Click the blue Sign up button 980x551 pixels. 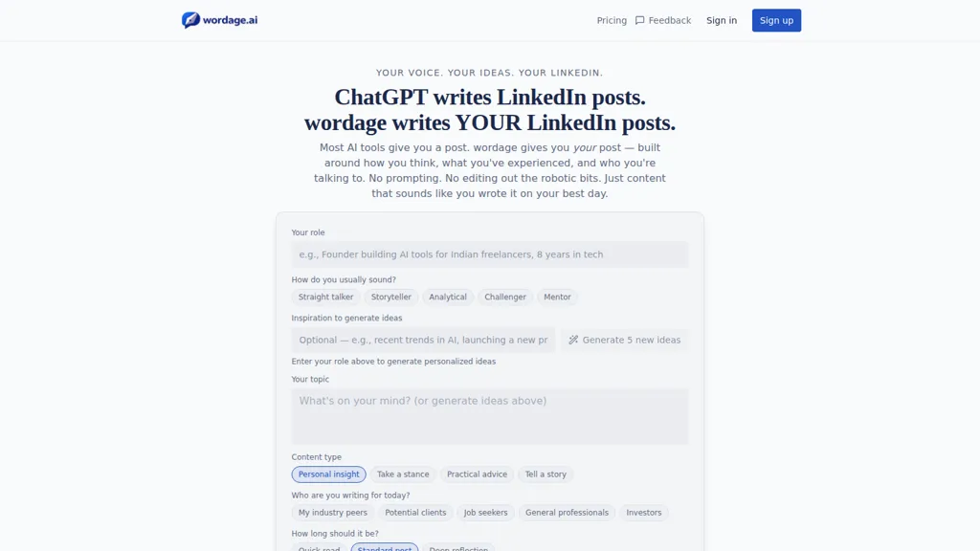[x=776, y=21]
